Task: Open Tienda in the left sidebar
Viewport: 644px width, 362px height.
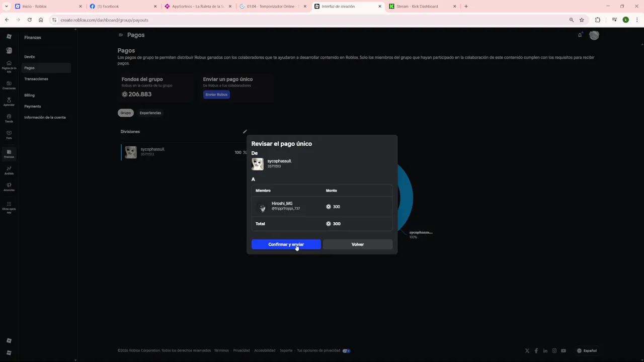Action: pos(9,119)
